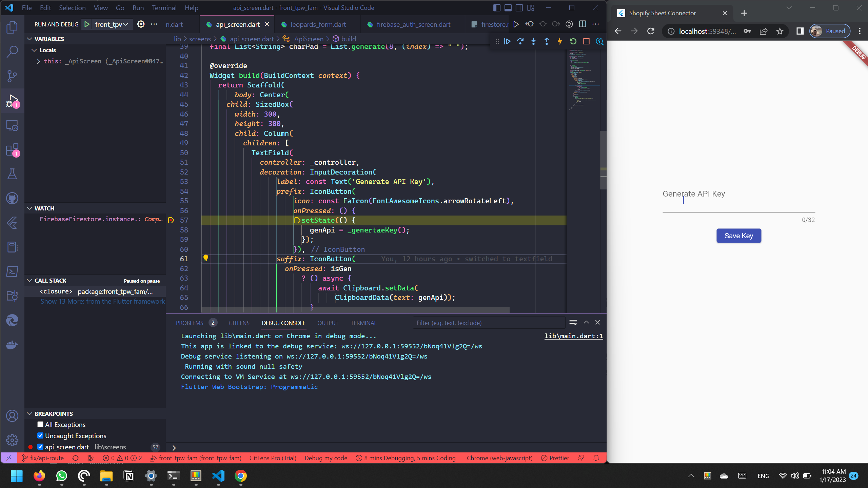This screenshot has width=868, height=488.
Task: Uncheck the Uncaught Exceptions checkbox
Action: (40, 435)
